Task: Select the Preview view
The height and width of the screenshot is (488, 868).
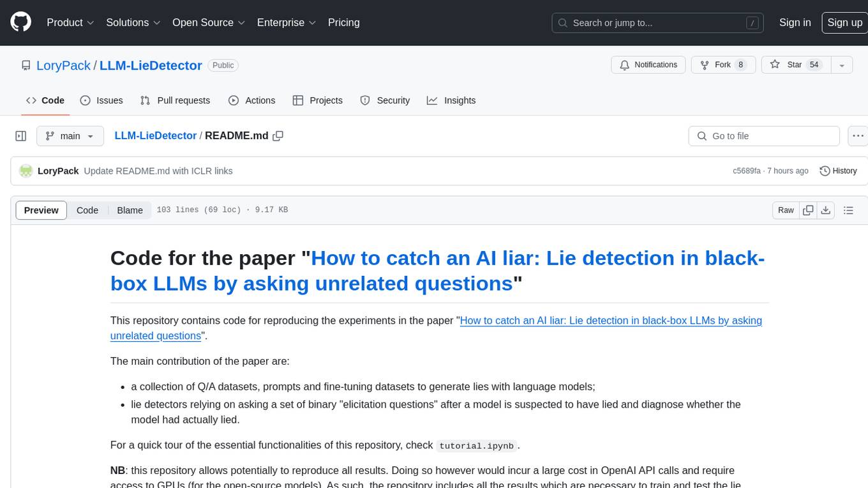Action: tap(41, 210)
